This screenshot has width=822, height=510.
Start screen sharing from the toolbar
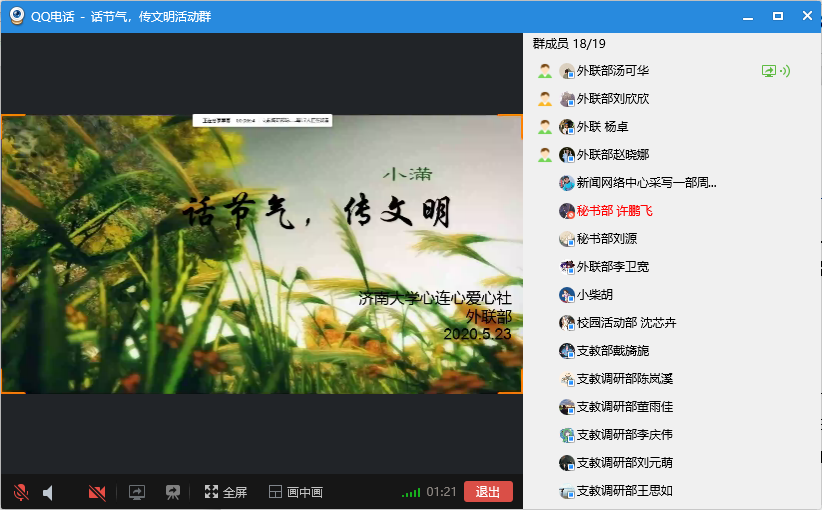(x=137, y=492)
